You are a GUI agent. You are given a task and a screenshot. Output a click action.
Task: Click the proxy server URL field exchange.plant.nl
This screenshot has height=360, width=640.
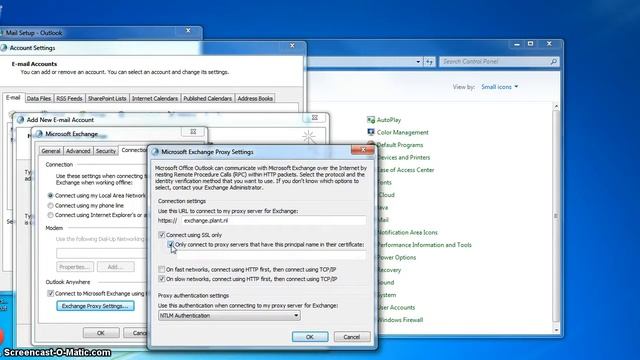273,220
